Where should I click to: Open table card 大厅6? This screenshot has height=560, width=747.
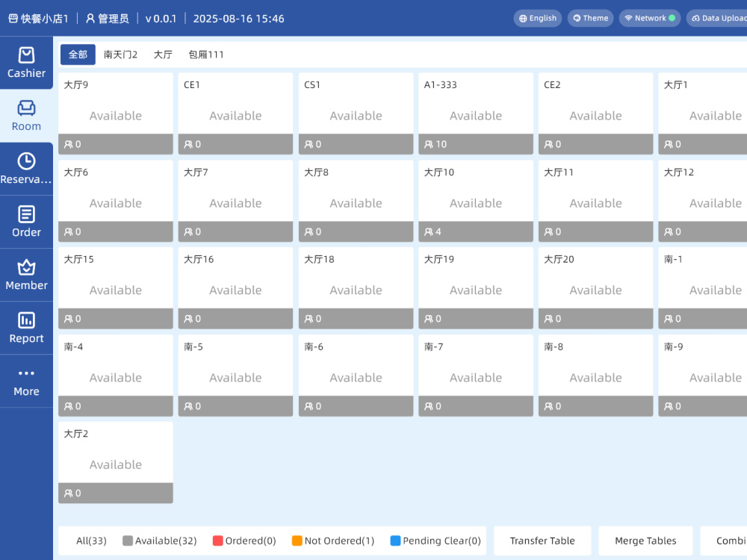pos(116,201)
